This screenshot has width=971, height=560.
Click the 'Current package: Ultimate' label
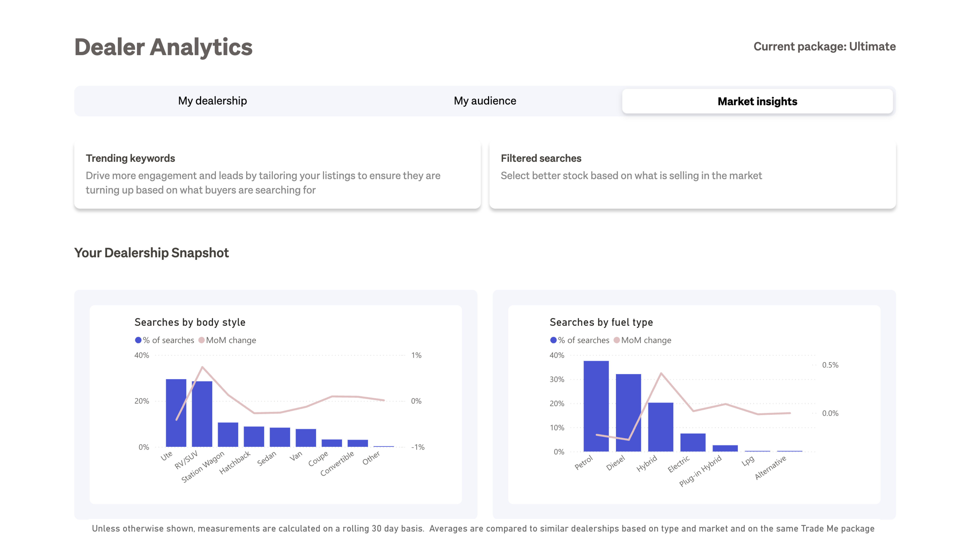coord(824,46)
